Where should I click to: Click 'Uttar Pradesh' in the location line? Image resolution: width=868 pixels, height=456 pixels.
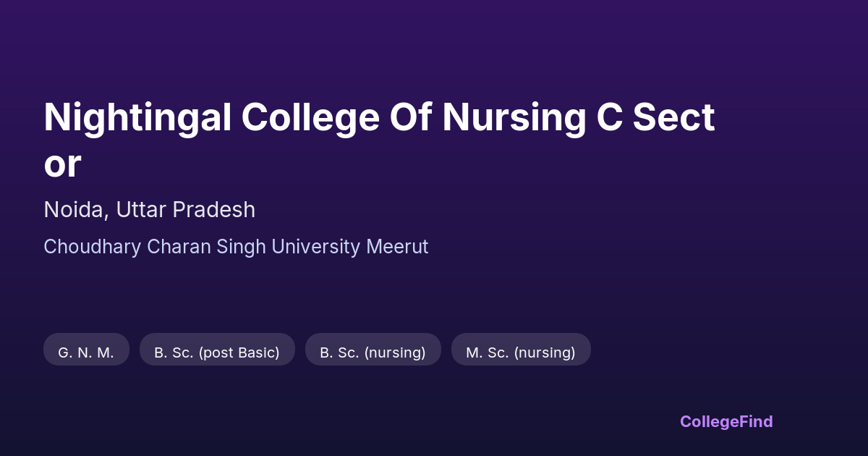coord(186,210)
